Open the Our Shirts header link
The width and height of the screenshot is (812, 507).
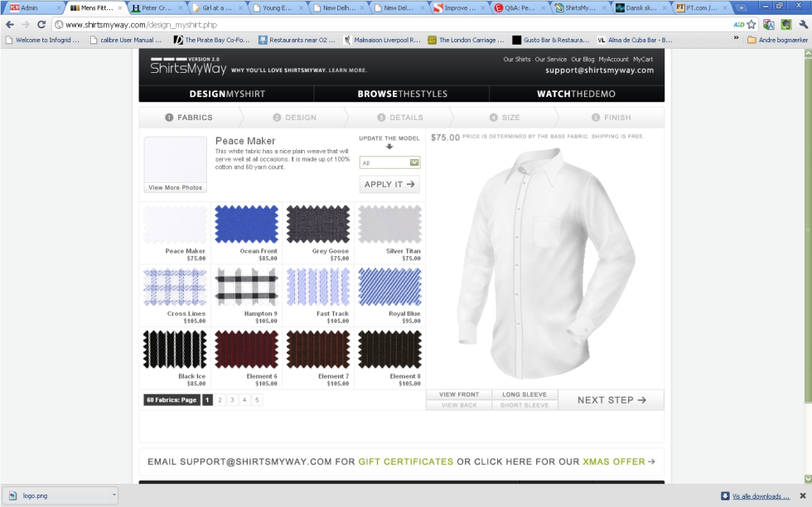point(517,60)
